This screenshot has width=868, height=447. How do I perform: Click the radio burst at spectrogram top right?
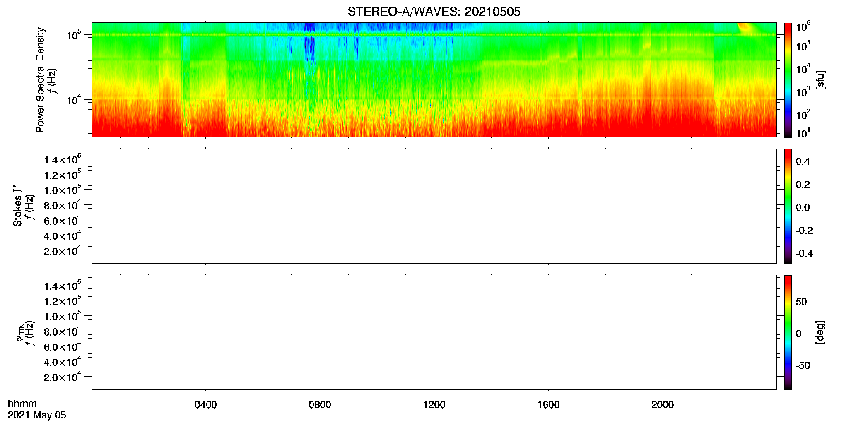(745, 28)
